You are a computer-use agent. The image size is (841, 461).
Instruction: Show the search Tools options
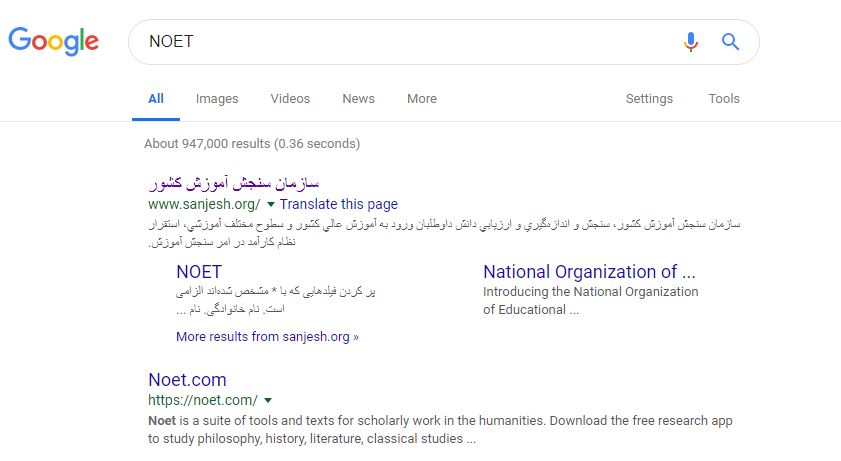(724, 99)
